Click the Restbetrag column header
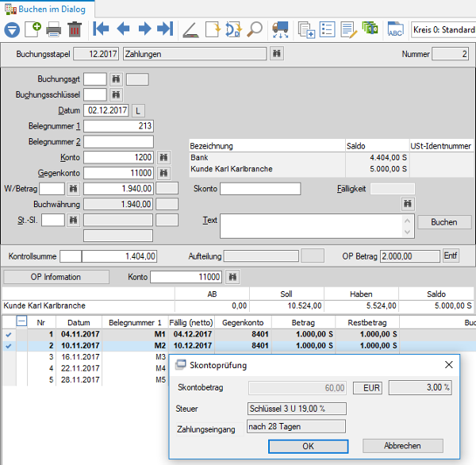Image resolution: width=476 pixels, height=465 pixels. (367, 322)
